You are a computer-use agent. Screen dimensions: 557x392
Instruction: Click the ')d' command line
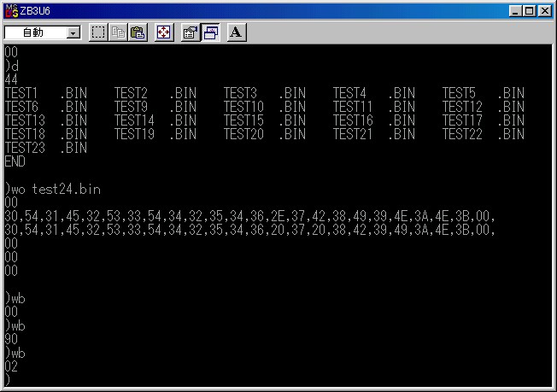point(12,66)
